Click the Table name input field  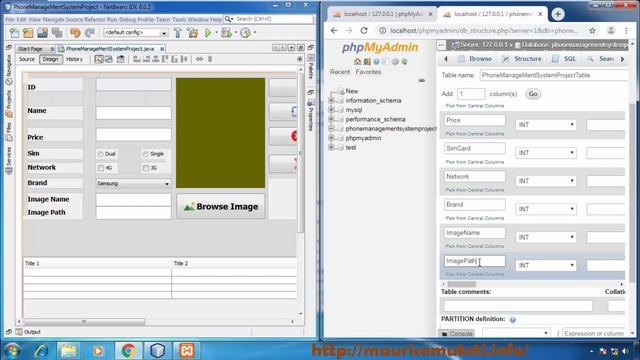553,75
